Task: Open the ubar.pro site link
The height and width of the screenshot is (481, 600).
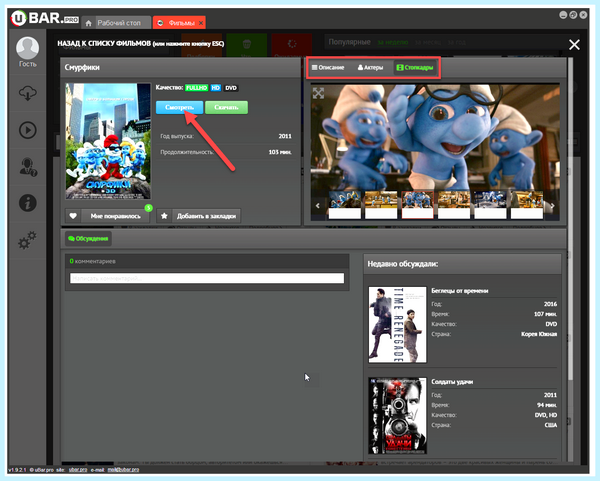Action: (x=78, y=470)
